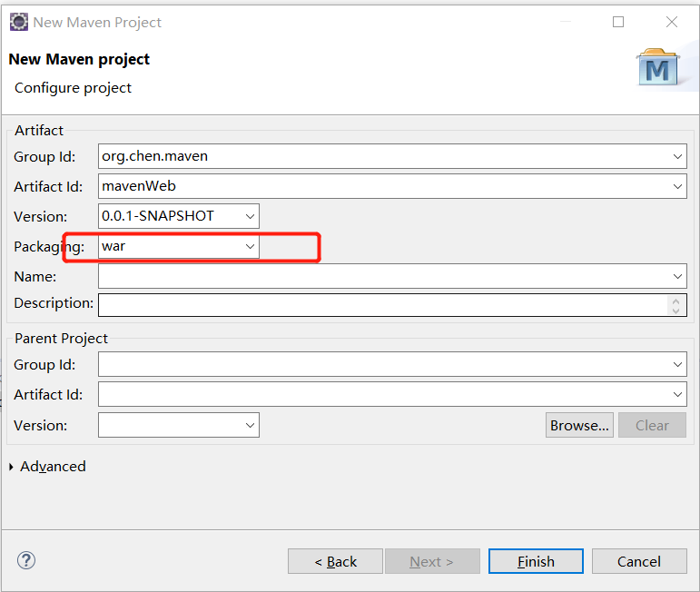
Task: Open the Parent Project Artifact Id dropdown arrow
Action: [677, 394]
